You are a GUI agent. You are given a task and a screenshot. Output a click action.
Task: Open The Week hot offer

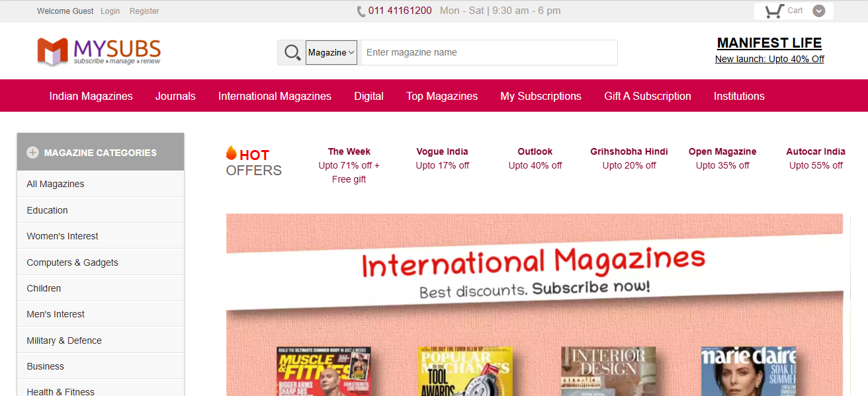(x=349, y=165)
